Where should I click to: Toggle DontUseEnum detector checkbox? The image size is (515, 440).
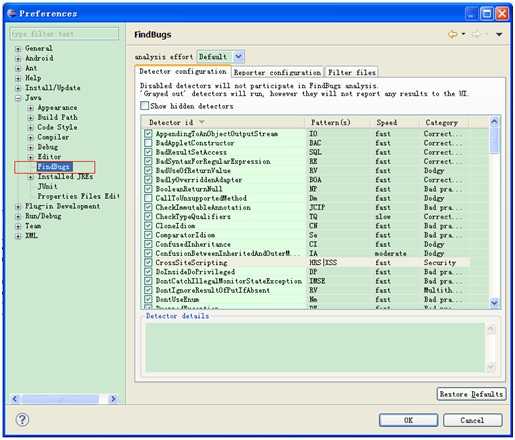pyautogui.click(x=148, y=299)
